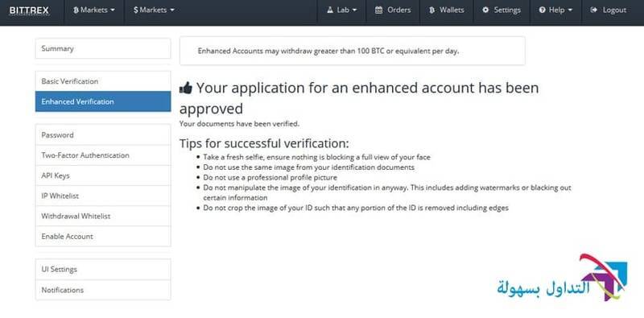This screenshot has height=318, width=644.
Task: Click the 'Tips for successful verification:' heading
Action: click(264, 143)
